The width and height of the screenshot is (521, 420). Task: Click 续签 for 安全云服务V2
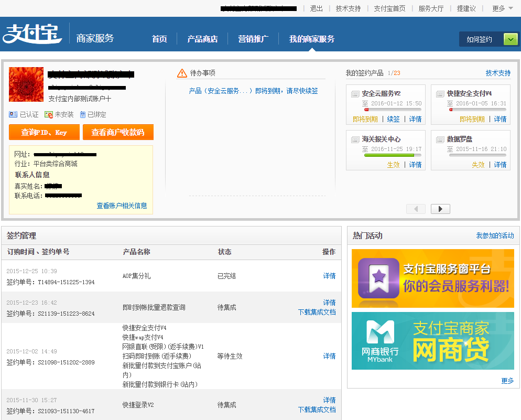coord(394,119)
